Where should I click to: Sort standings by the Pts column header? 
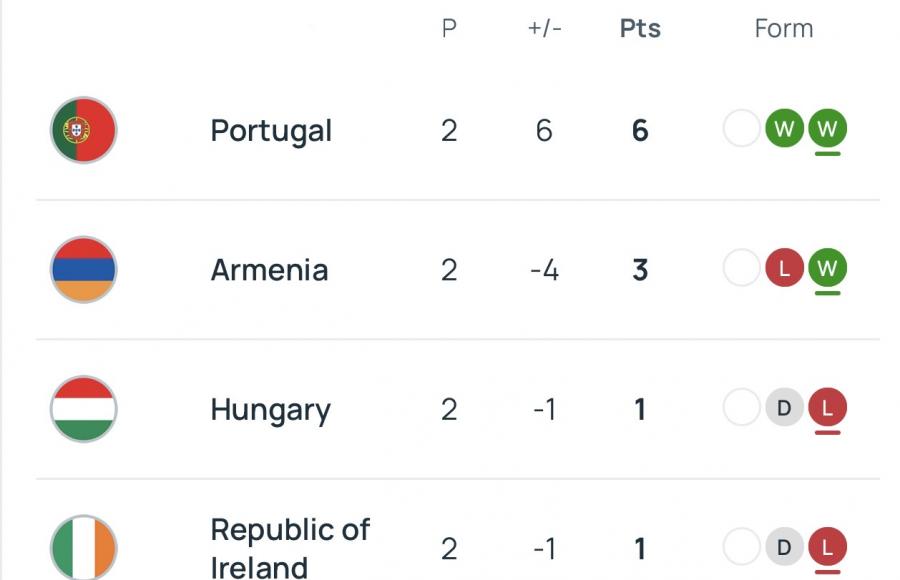[x=640, y=28]
